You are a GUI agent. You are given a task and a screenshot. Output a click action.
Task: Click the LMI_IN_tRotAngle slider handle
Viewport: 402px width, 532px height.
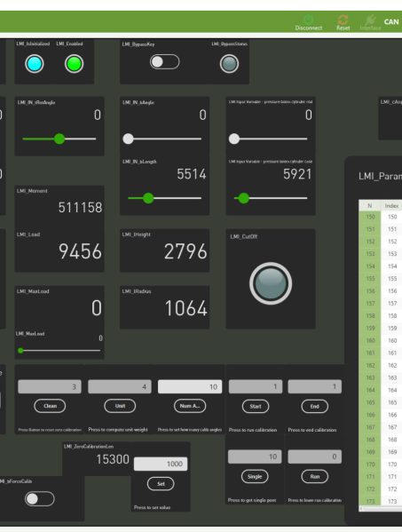coord(59,139)
